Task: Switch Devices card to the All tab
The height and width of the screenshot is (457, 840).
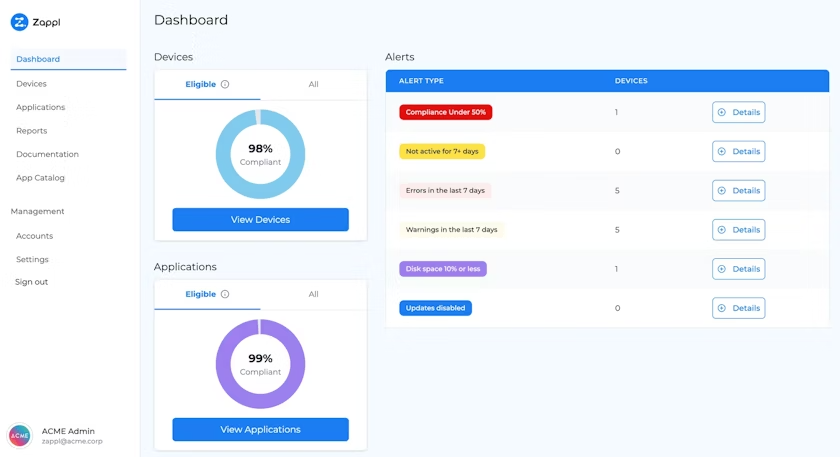Action: [313, 85]
